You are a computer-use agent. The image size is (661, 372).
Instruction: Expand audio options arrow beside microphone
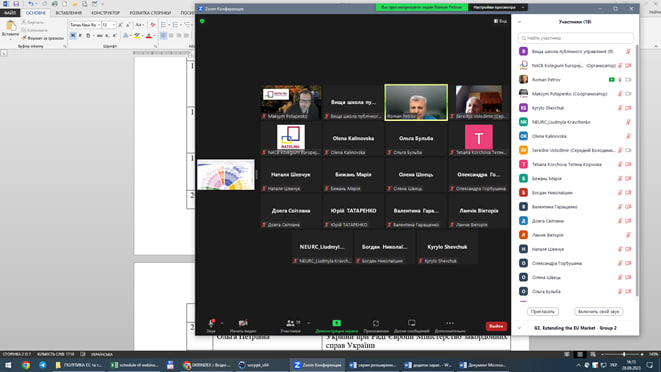click(222, 323)
